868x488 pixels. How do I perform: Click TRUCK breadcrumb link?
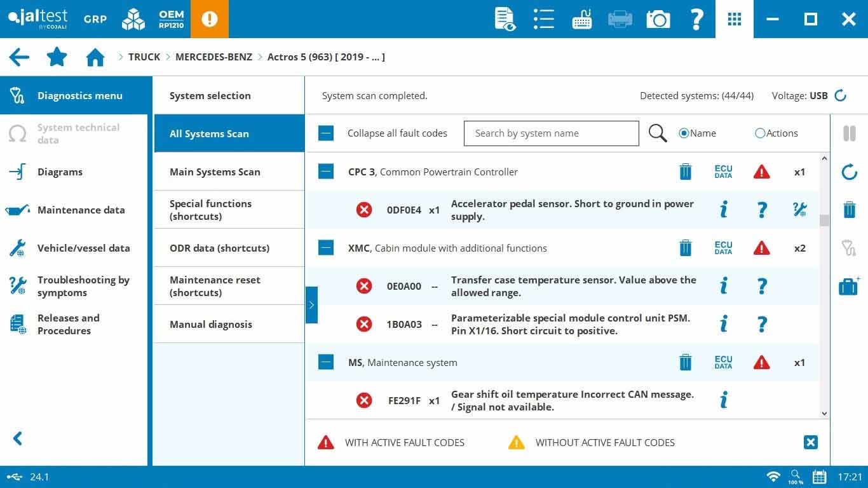tap(144, 57)
